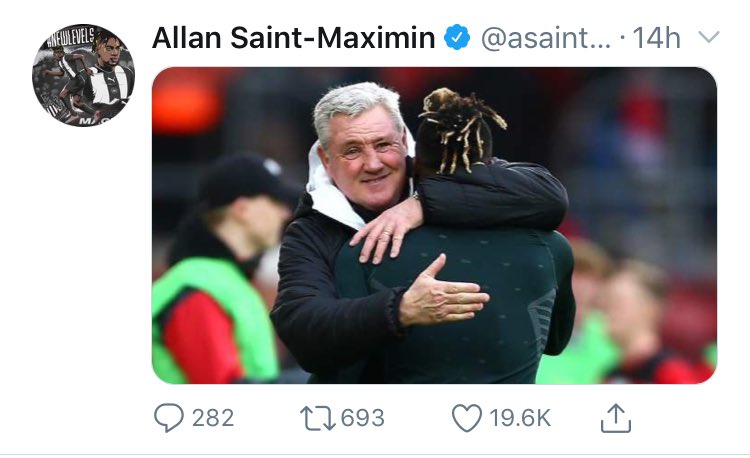Click the #NEWLEVELS text in avatar
The image size is (750, 458).
pos(72,37)
